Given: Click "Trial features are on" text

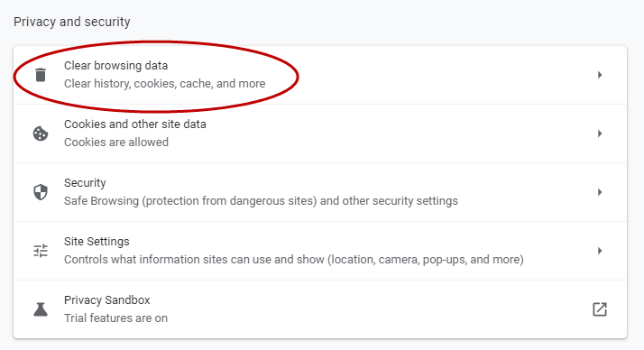Looking at the screenshot, I should point(115,318).
